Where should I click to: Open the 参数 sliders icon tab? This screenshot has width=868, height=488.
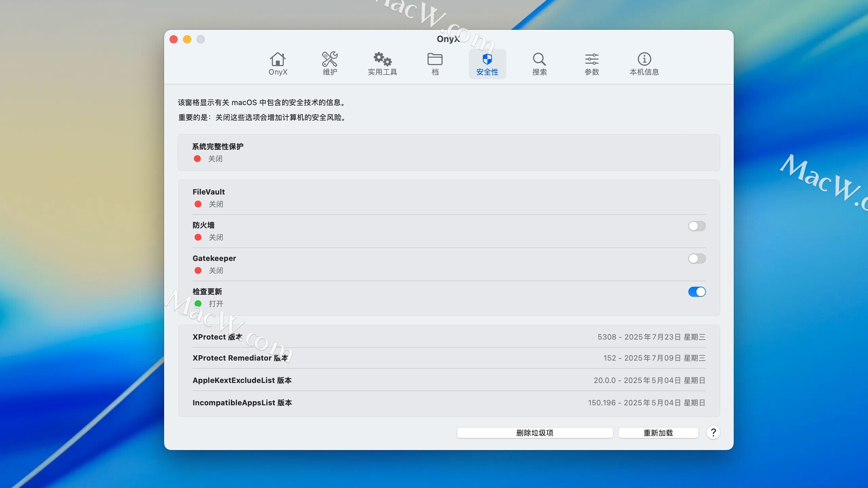pos(592,64)
